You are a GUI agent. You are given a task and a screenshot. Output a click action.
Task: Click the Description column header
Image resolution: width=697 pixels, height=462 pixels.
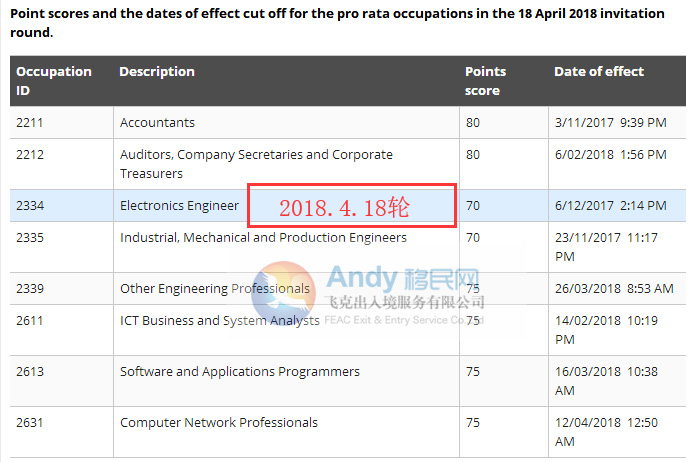pos(157,72)
